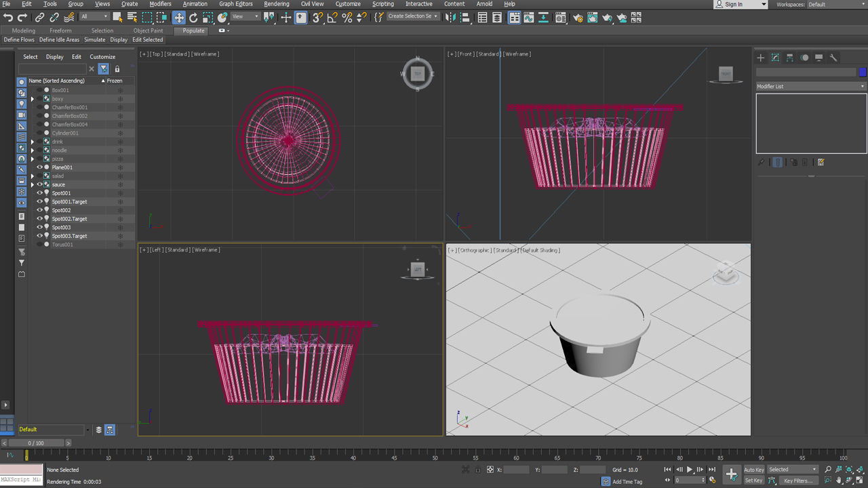
Task: Open Render Setup teapot icon
Action: coord(578,17)
